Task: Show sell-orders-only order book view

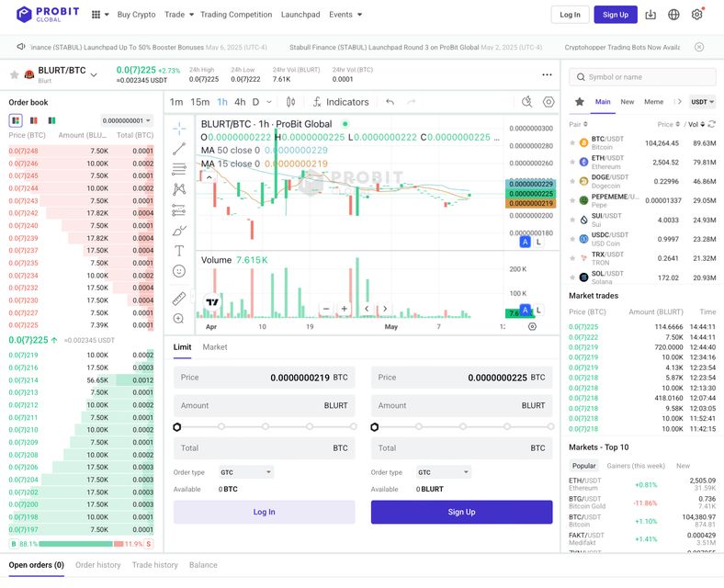Action: coord(34,120)
